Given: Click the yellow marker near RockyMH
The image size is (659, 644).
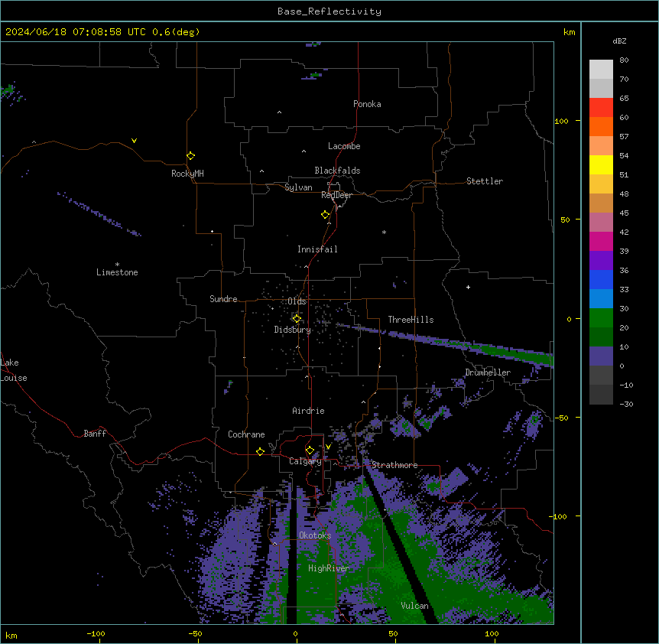Looking at the screenshot, I should (190, 156).
